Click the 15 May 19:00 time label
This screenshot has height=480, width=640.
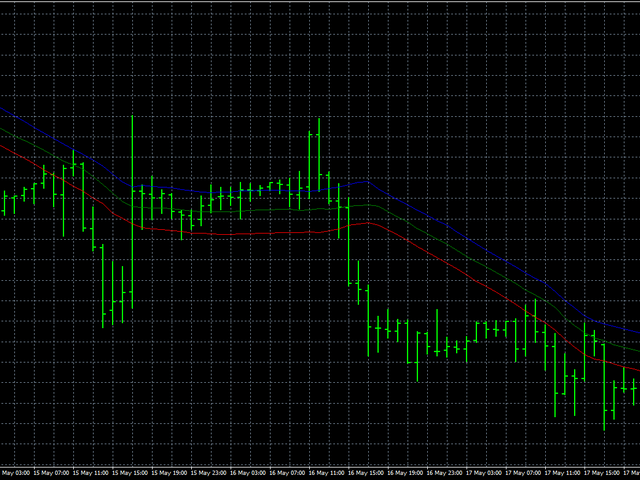170,473
